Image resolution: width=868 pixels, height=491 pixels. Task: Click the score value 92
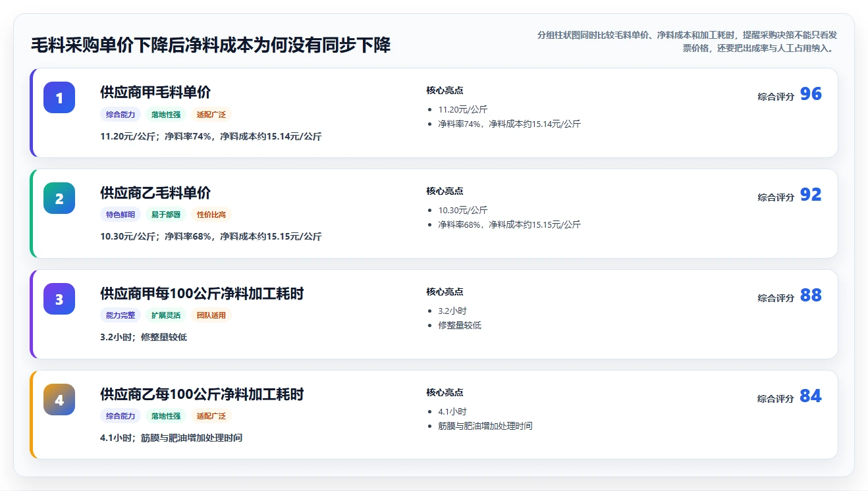[811, 195]
